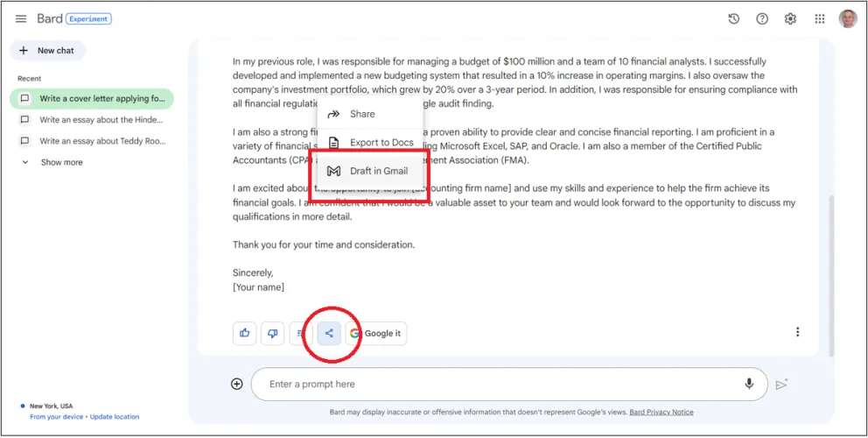This screenshot has width=868, height=438.
Task: Open Bard activity history icon
Action: point(733,19)
